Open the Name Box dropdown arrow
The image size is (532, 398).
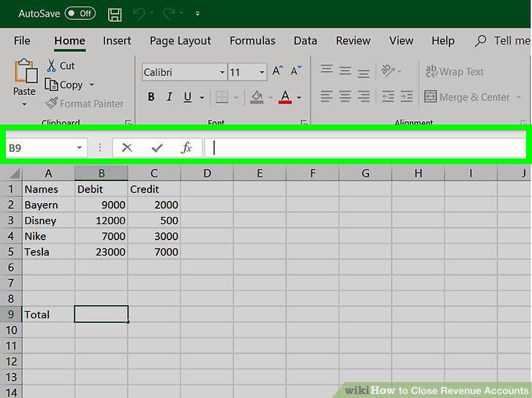[x=80, y=148]
